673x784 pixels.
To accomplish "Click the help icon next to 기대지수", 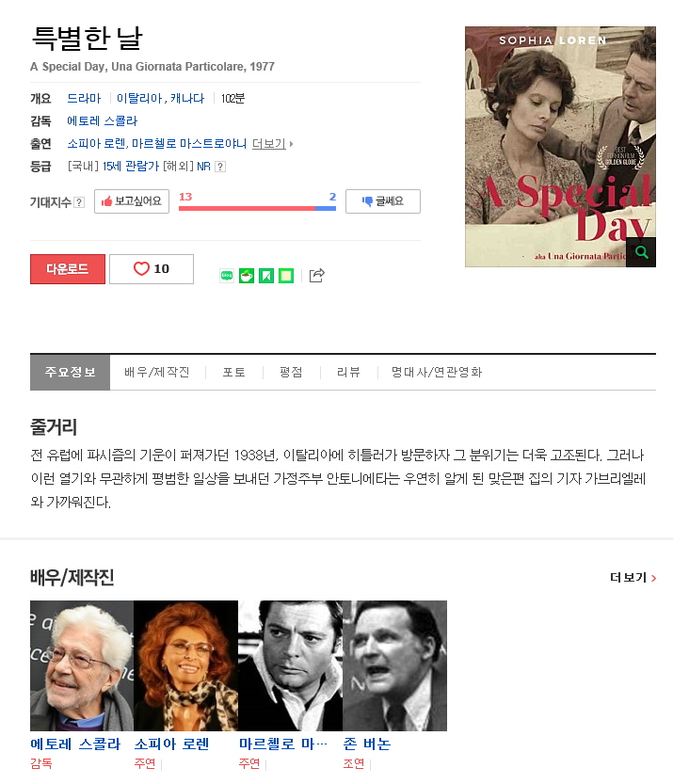I will click(79, 202).
